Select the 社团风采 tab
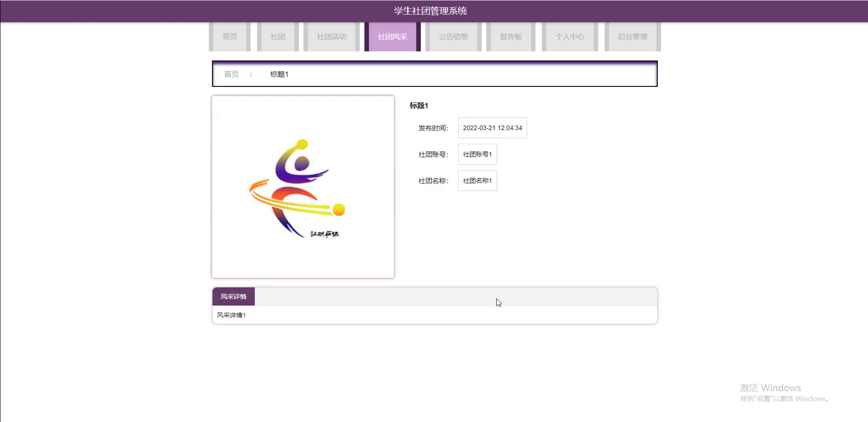This screenshot has width=868, height=422. pos(392,36)
